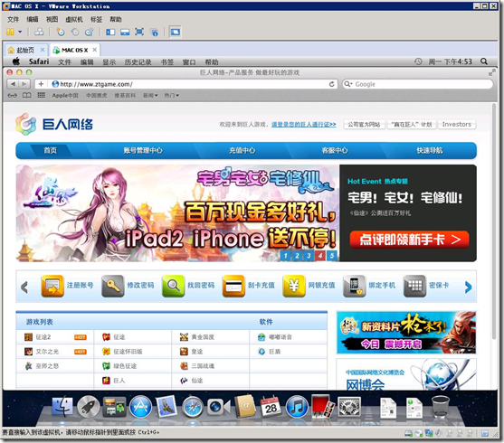The height and width of the screenshot is (443, 504).
Task: Switch banner to slide 5
Action: pyautogui.click(x=332, y=256)
